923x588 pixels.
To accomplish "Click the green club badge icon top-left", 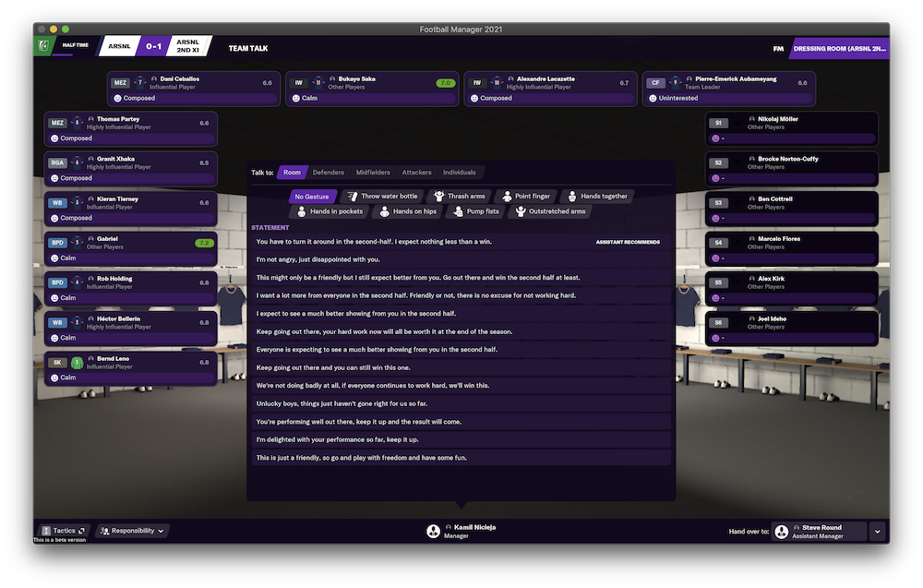I will pyautogui.click(x=43, y=45).
